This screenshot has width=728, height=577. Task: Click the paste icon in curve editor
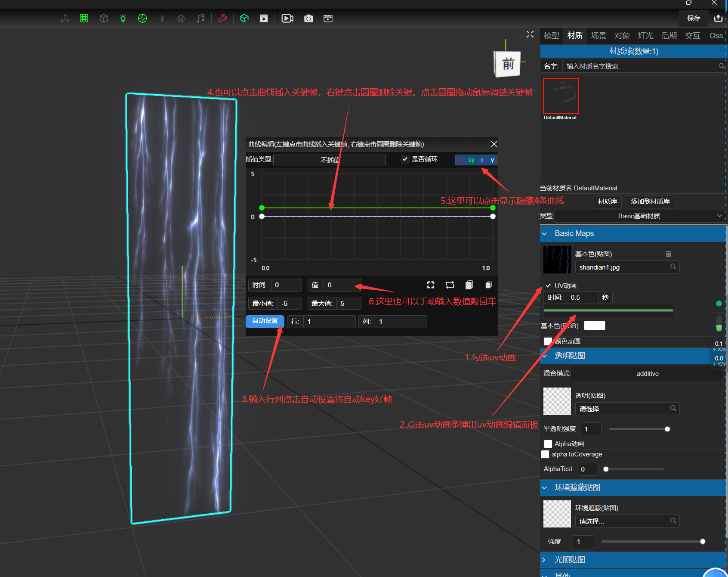coord(488,285)
